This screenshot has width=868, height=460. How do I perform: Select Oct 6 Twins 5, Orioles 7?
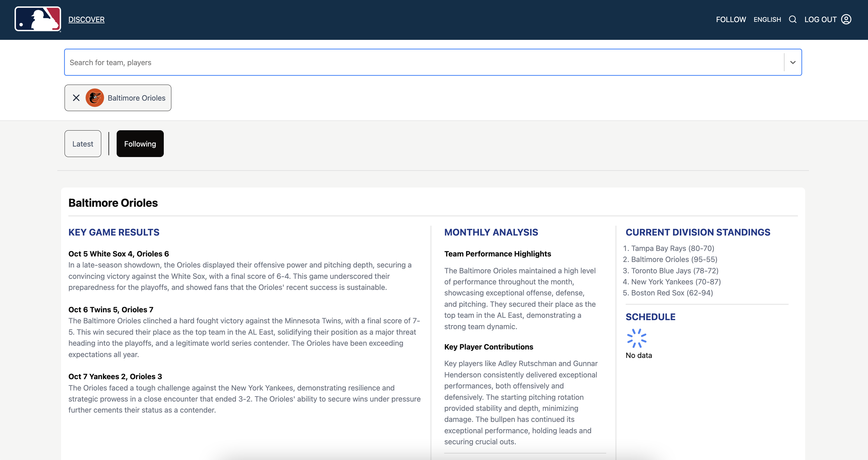111,309
